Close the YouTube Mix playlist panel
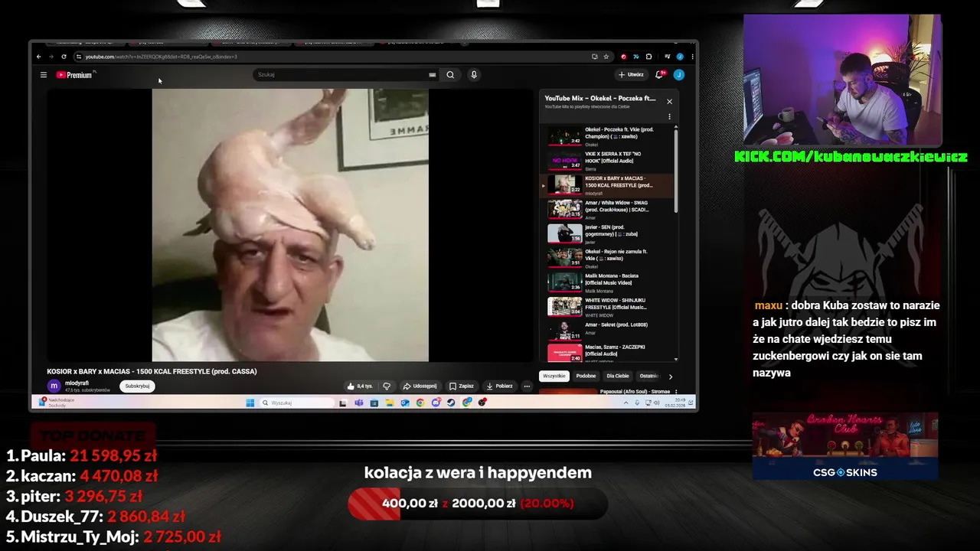 click(x=669, y=101)
